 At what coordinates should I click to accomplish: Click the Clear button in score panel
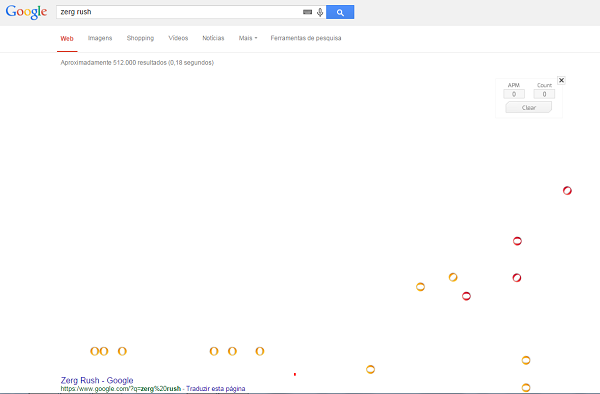point(528,107)
